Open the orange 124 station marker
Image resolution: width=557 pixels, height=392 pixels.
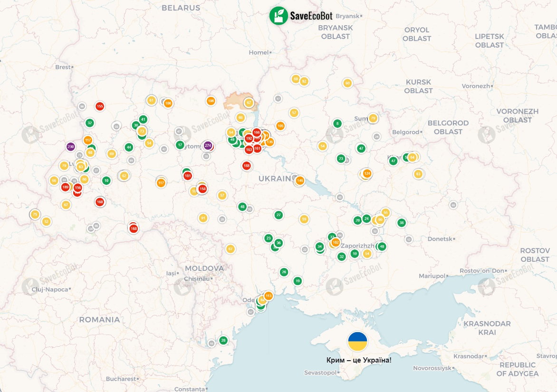366,174
